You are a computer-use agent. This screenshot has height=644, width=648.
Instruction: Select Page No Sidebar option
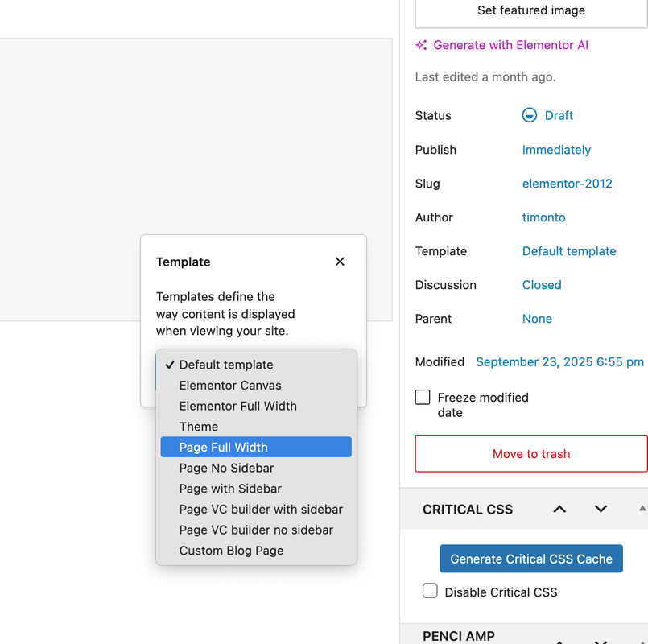[x=227, y=468]
